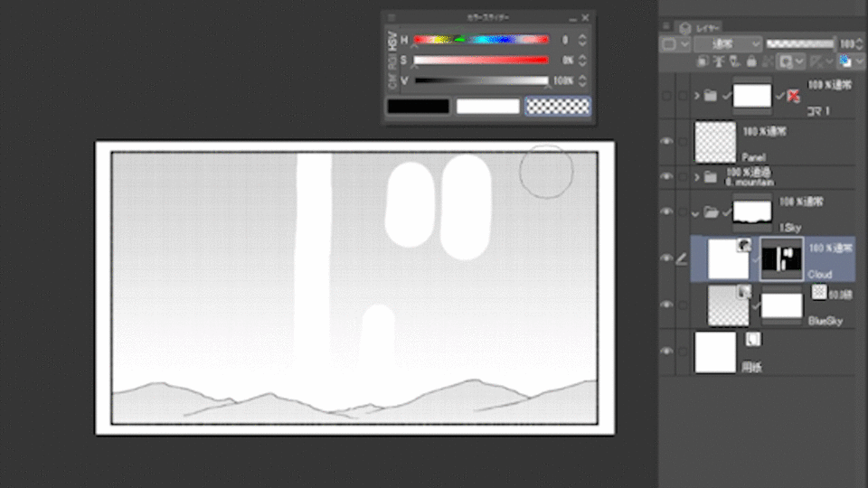Image resolution: width=868 pixels, height=488 pixels.
Task: Select the BlueSky layer mask thumbnail
Action: 781,306
